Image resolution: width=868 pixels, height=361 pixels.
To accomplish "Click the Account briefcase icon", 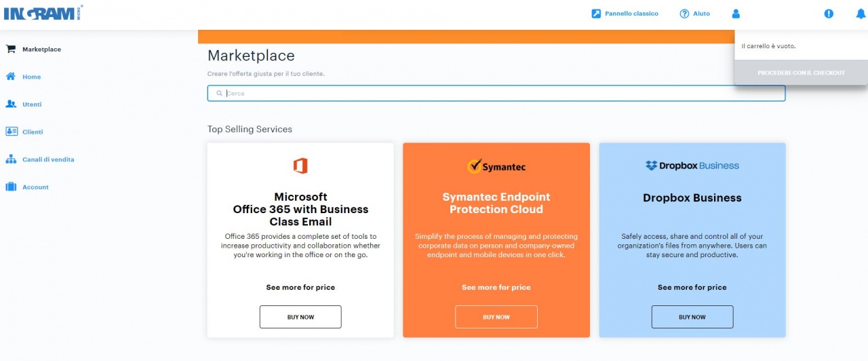I will (x=11, y=187).
